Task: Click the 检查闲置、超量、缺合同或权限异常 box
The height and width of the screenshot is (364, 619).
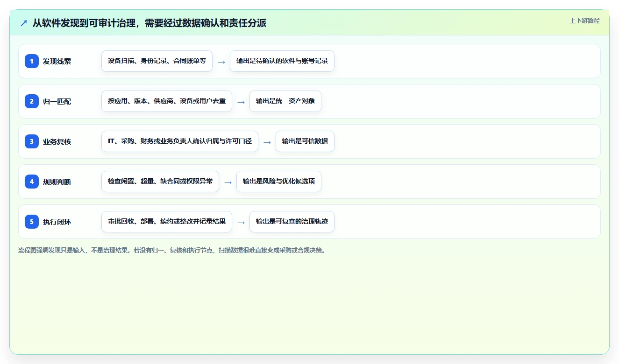Action: (x=160, y=182)
